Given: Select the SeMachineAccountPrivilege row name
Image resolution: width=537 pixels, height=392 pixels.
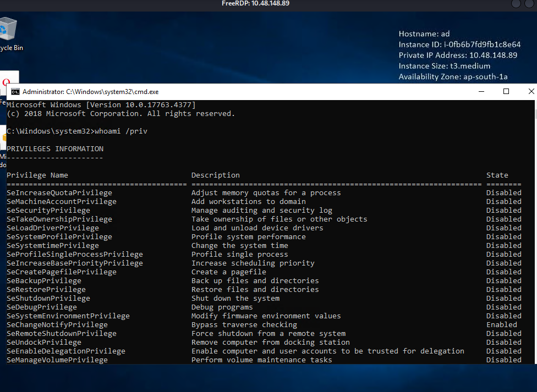Looking at the screenshot, I should [x=61, y=202].
